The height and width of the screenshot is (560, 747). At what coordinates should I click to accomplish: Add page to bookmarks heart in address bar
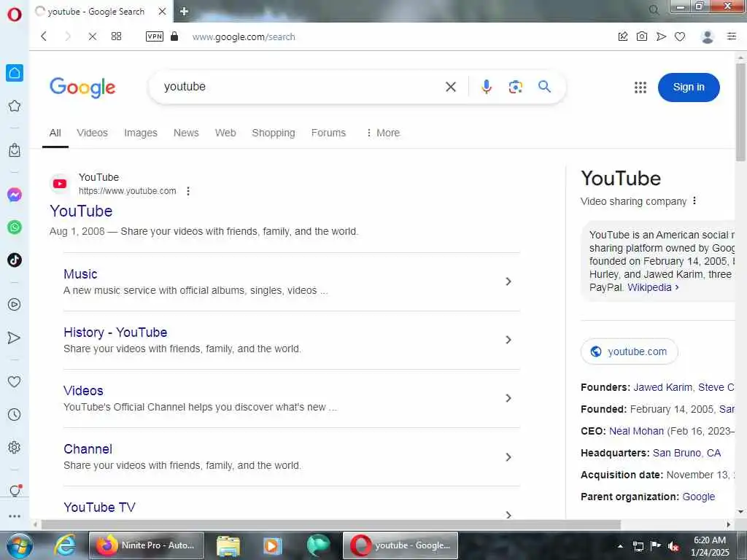click(x=680, y=36)
